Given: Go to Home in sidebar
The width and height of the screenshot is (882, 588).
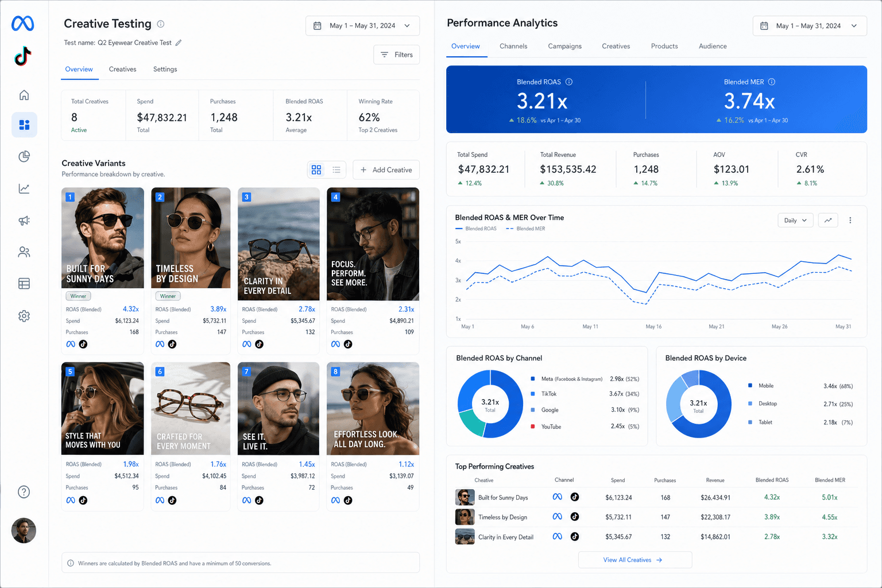Looking at the screenshot, I should (24, 95).
